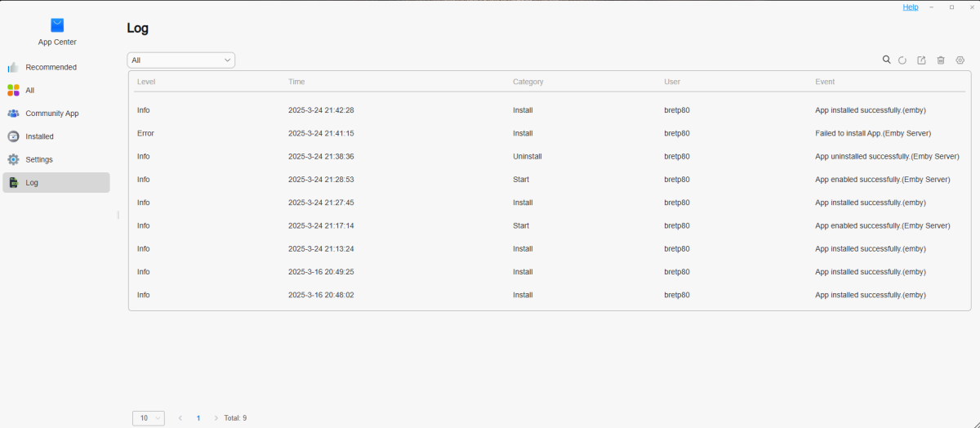Select the Error level cell
The height and width of the screenshot is (428, 980).
point(145,133)
